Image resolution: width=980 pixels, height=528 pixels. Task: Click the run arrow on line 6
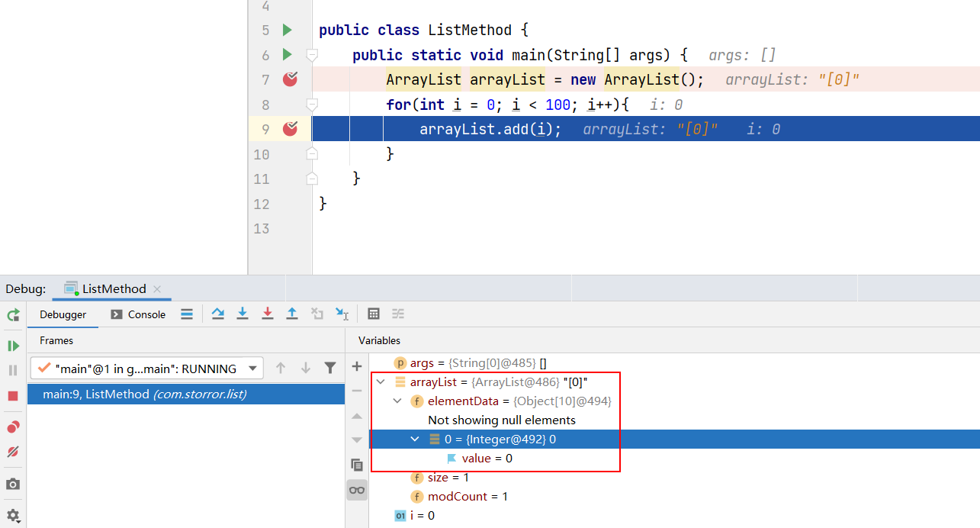pos(288,55)
